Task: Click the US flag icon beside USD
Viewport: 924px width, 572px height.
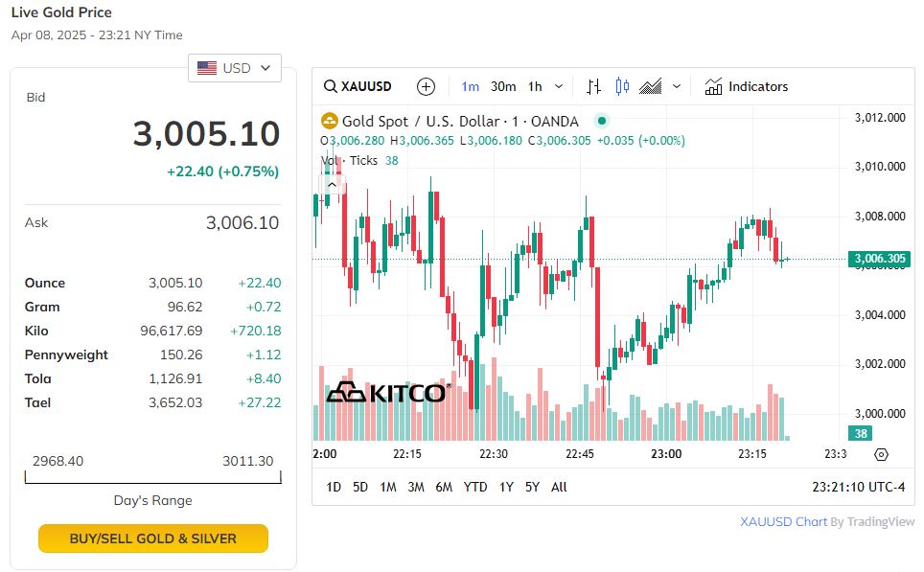Action: click(206, 67)
